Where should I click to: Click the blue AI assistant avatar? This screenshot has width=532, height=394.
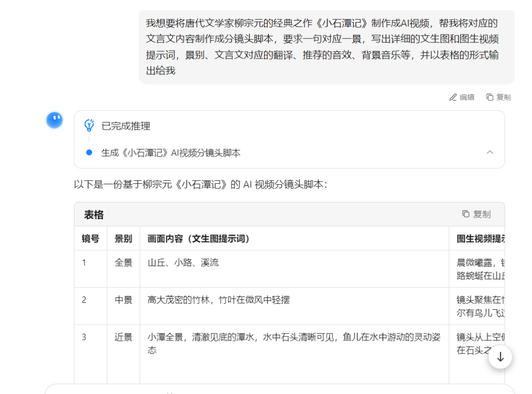pos(55,120)
